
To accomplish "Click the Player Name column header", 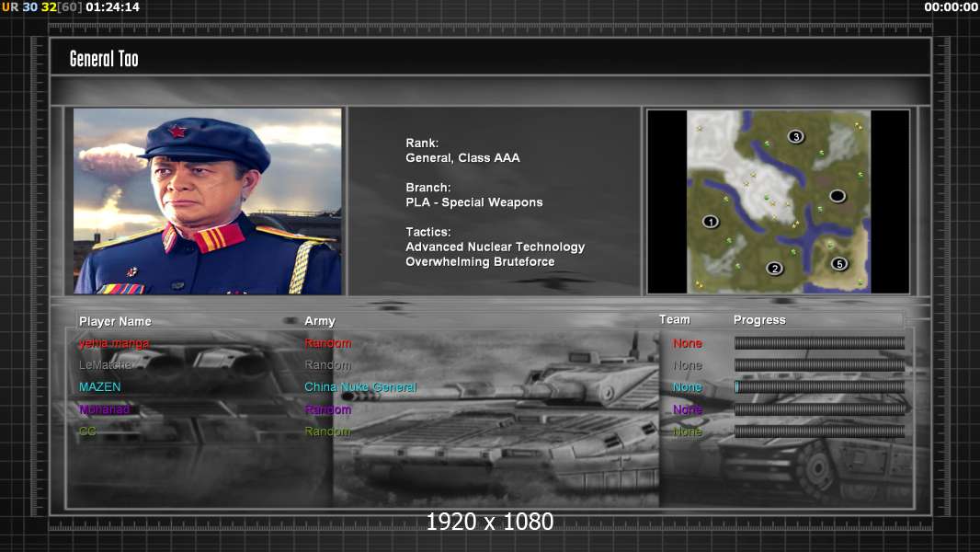I will click(x=115, y=321).
